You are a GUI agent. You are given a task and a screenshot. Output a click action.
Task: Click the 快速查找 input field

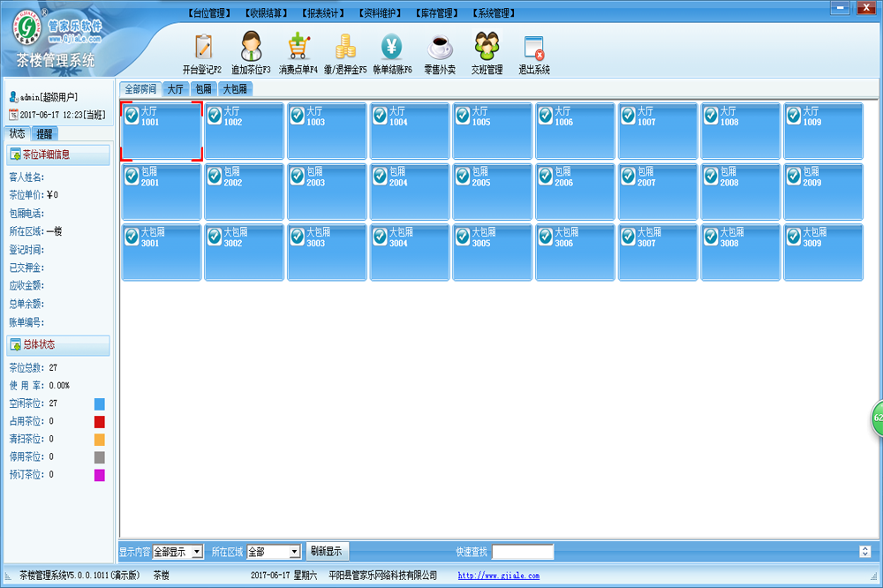[523, 552]
